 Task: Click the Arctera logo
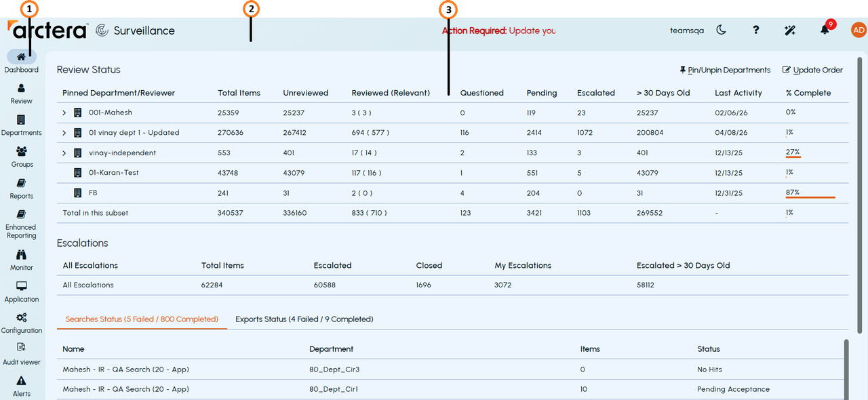click(x=47, y=30)
